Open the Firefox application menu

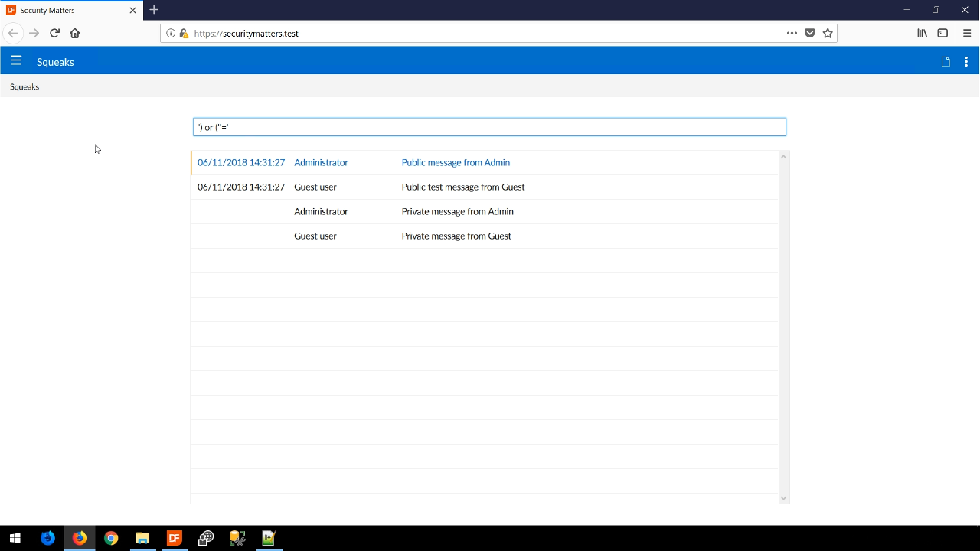tap(967, 33)
